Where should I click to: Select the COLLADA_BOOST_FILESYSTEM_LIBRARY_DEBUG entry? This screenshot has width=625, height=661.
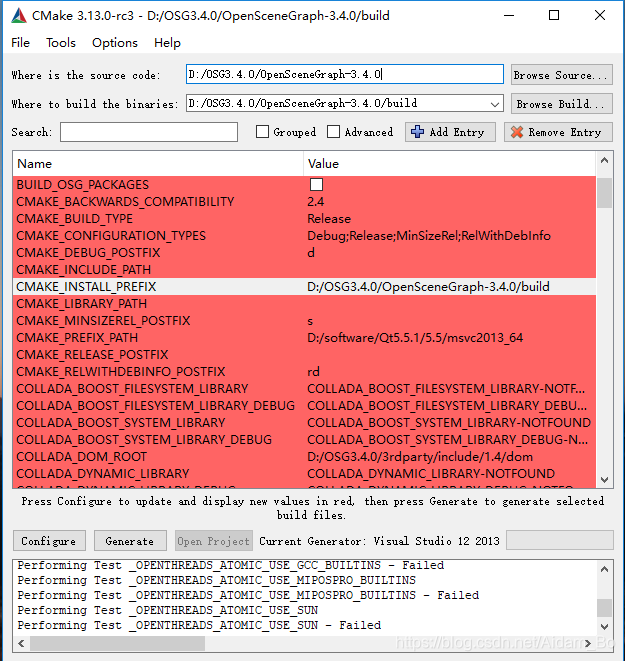(x=156, y=406)
